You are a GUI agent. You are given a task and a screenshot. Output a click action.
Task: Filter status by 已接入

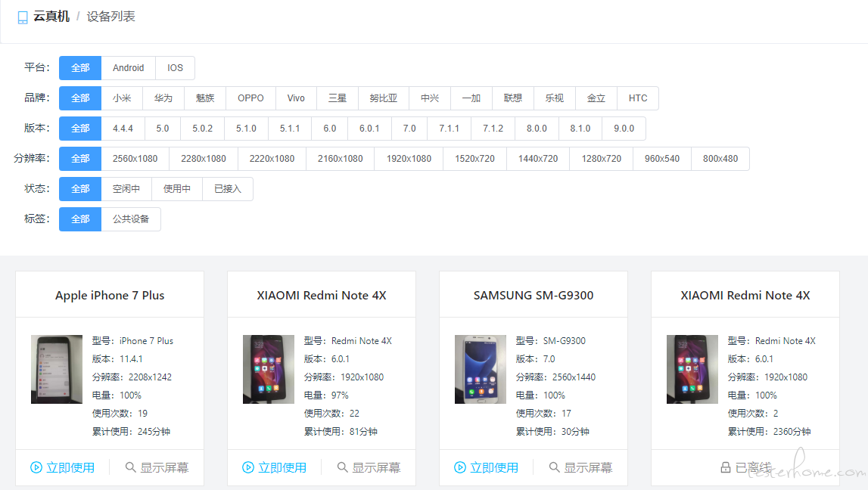228,188
